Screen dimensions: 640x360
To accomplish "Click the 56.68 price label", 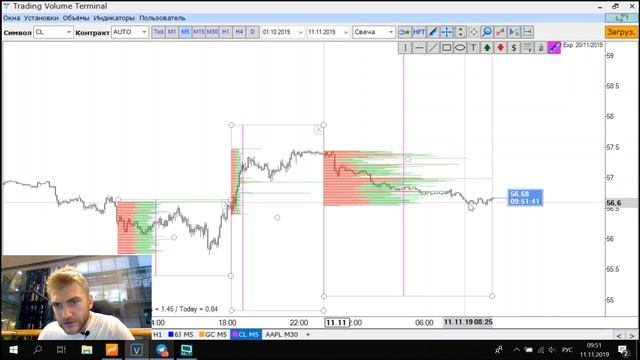I will click(525, 198).
